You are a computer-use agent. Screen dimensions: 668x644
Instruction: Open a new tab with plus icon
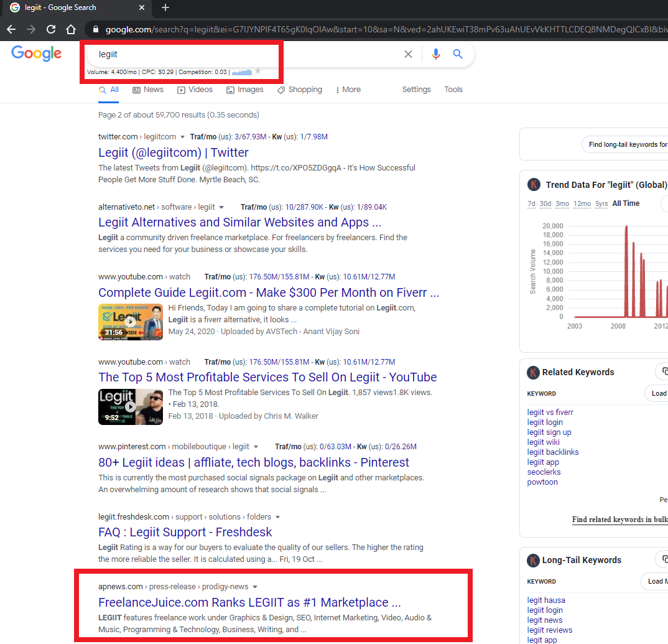[x=165, y=7]
